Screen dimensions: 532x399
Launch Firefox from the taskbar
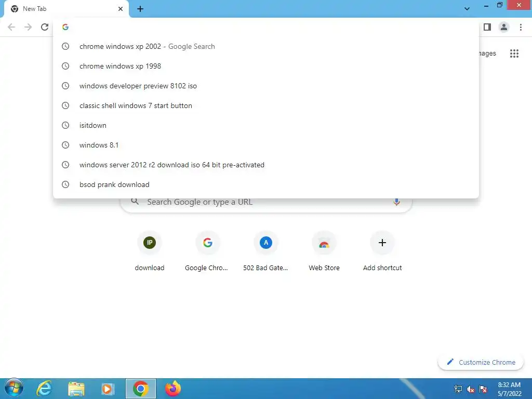pos(172,389)
